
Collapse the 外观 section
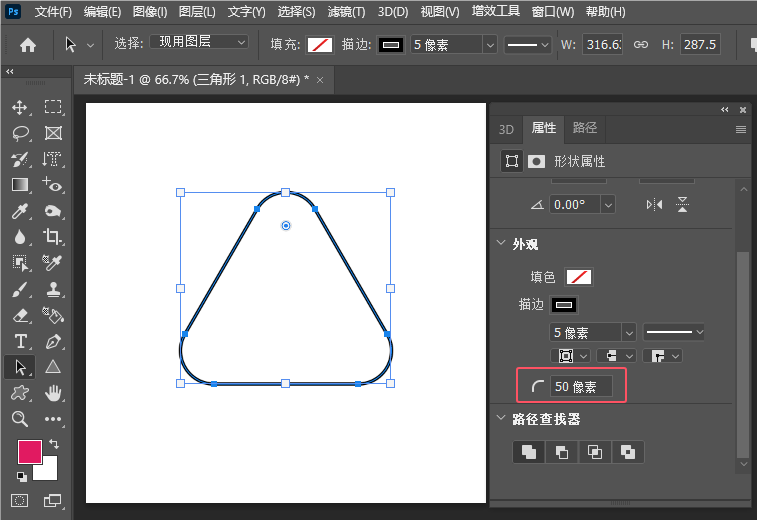[x=501, y=243]
